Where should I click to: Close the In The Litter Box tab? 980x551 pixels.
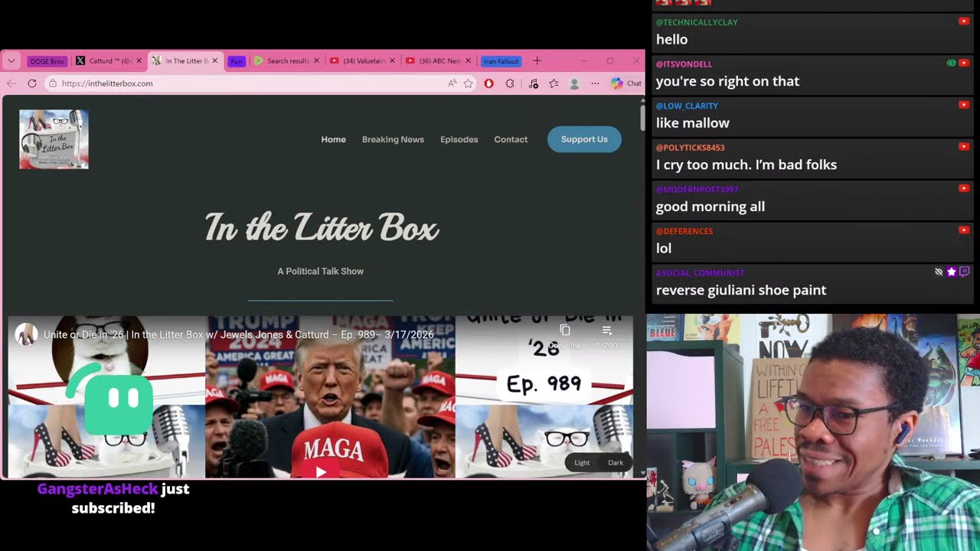(x=214, y=61)
